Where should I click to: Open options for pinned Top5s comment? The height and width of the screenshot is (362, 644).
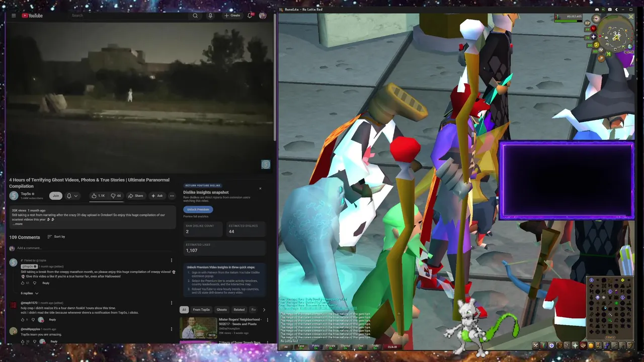172,260
